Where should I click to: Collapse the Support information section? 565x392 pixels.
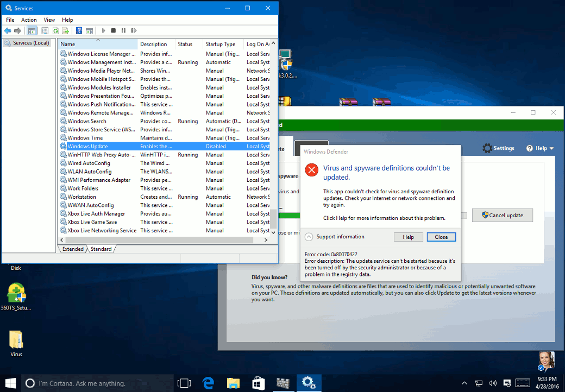pyautogui.click(x=309, y=237)
